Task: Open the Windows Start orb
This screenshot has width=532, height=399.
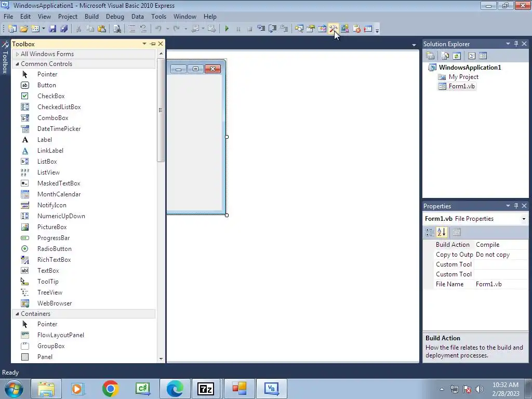Action: click(14, 389)
